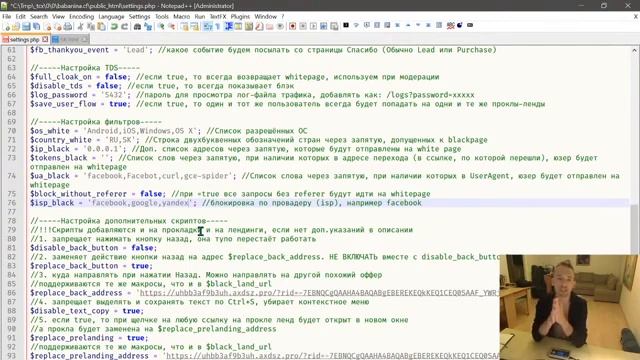Click the Redo toolbar icon
Viewport: 640px width, 360px height.
[124, 26]
